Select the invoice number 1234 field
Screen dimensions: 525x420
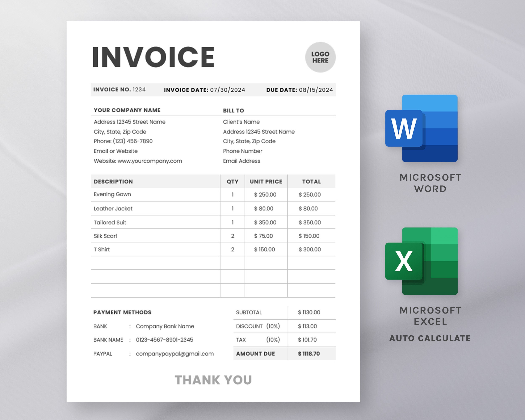[139, 90]
